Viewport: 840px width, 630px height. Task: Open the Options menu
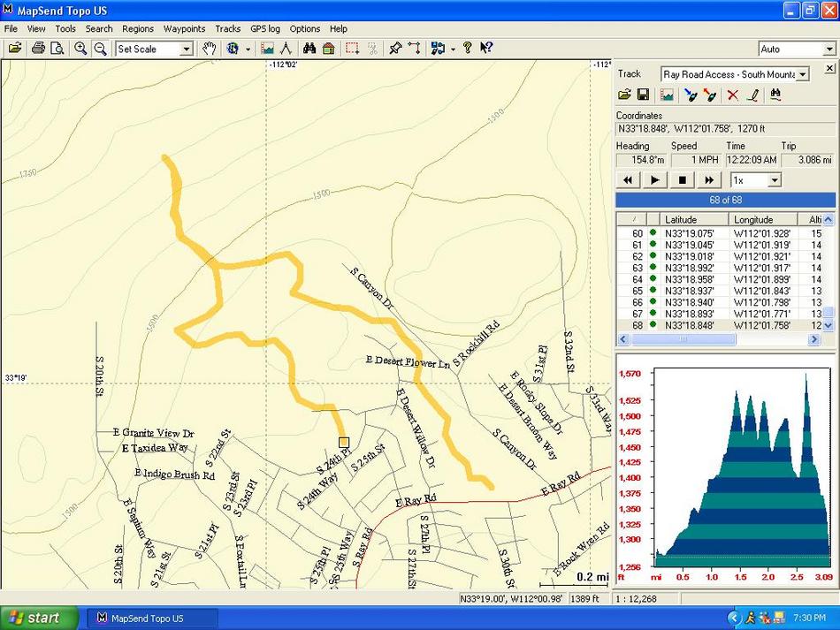tap(305, 29)
